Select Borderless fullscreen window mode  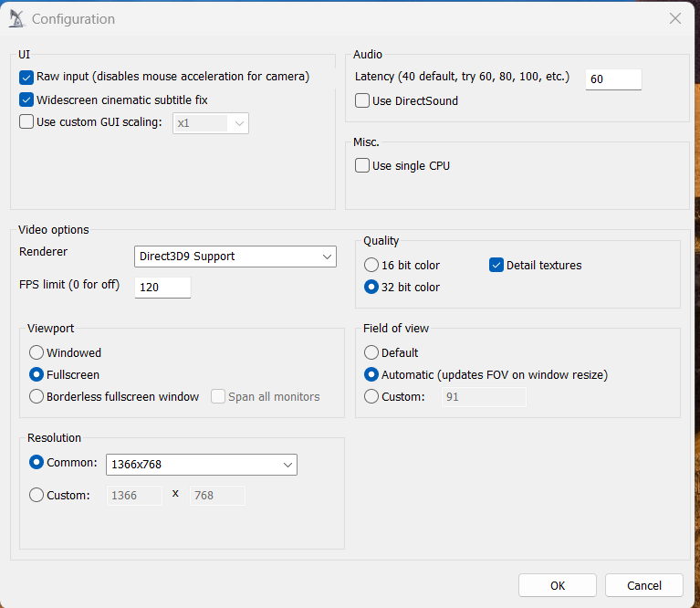pos(37,396)
